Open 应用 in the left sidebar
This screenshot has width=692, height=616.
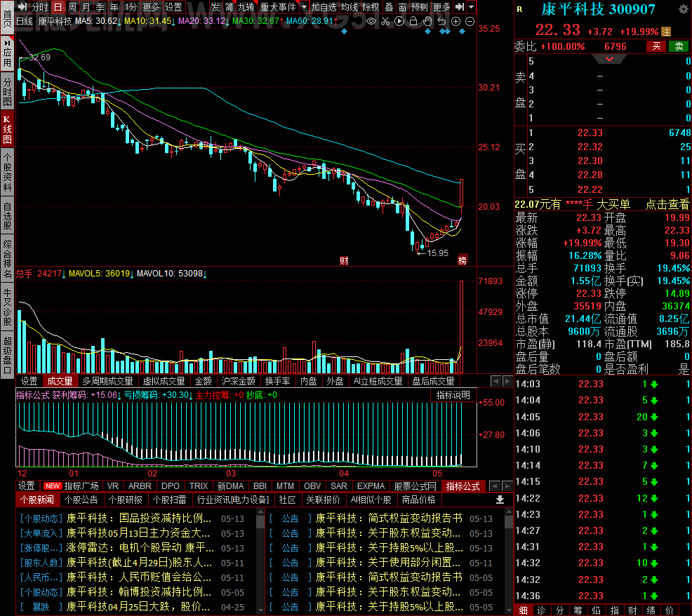(7, 54)
